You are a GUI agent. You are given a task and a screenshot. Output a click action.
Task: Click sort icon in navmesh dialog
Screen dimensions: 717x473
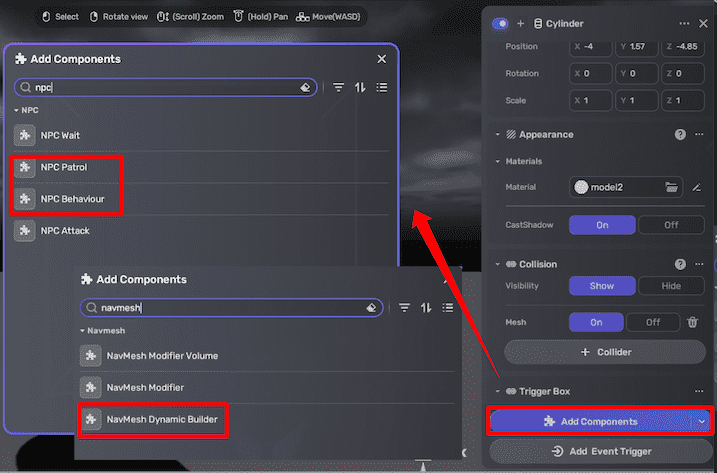pyautogui.click(x=426, y=308)
